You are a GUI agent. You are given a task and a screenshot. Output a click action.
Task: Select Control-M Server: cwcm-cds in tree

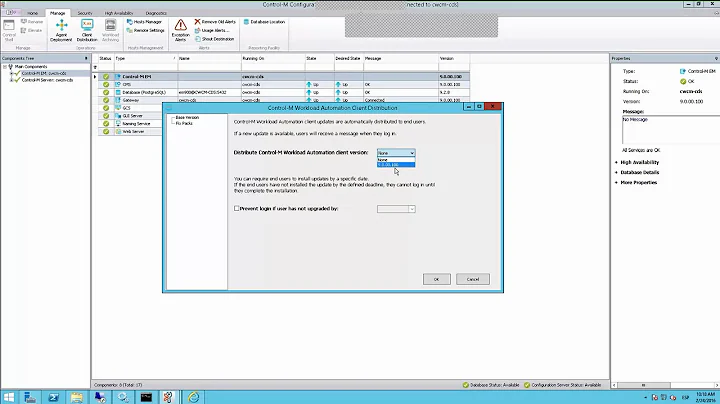click(47, 80)
